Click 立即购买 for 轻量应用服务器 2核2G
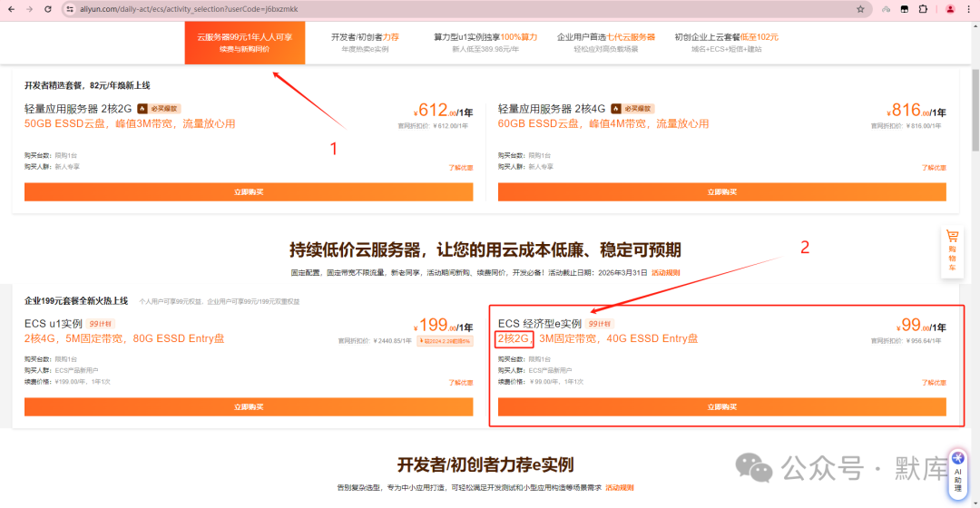Screen dimensions: 980x508 pyautogui.click(x=249, y=191)
